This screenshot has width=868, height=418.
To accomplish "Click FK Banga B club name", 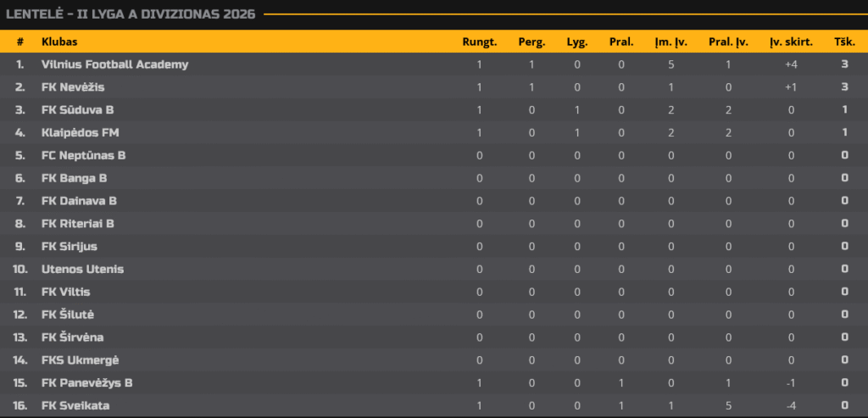I will click(x=74, y=178).
